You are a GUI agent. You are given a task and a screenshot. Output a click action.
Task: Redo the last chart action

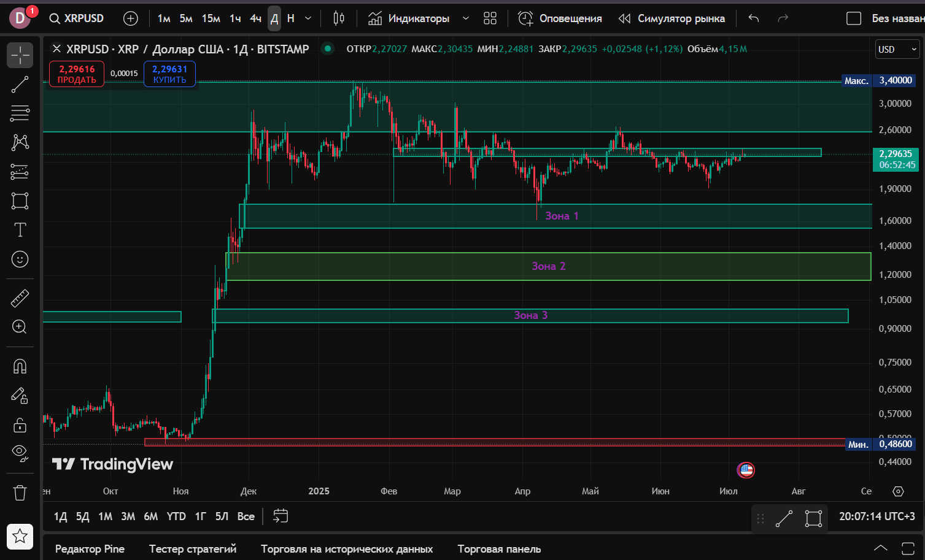(783, 18)
